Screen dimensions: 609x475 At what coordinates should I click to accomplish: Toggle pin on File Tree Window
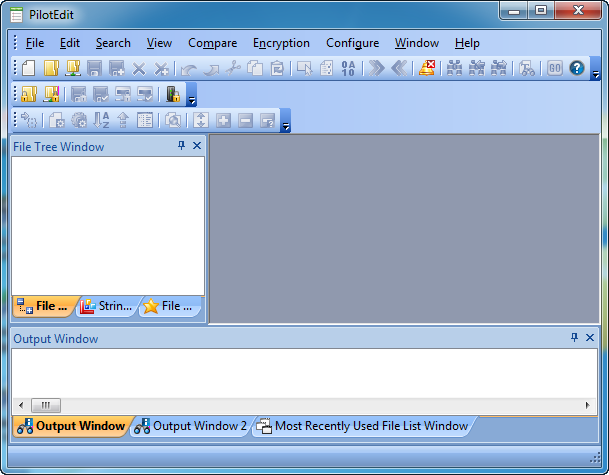181,146
